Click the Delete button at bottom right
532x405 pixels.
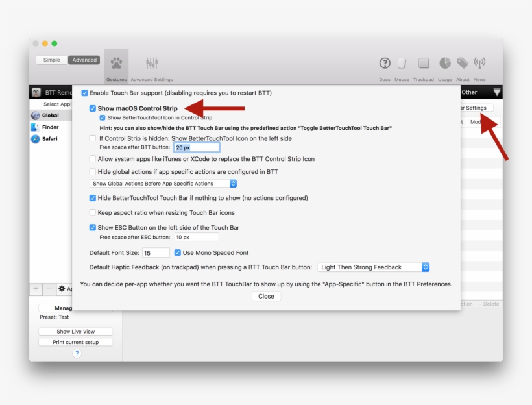pyautogui.click(x=489, y=304)
